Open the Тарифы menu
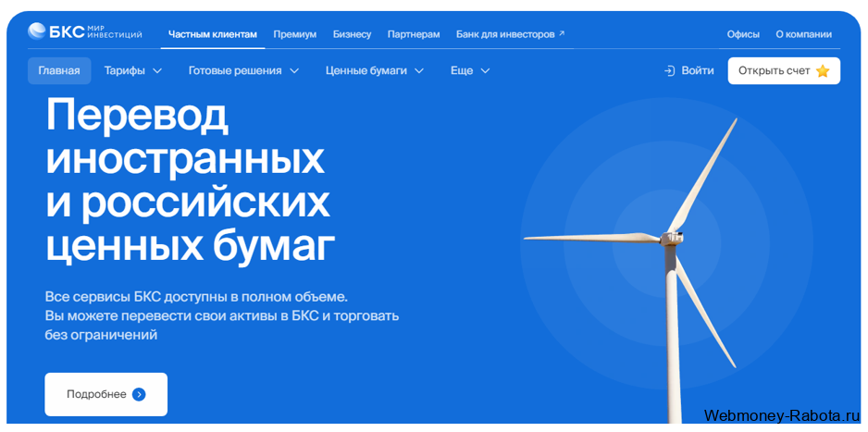868x432 pixels. 133,71
